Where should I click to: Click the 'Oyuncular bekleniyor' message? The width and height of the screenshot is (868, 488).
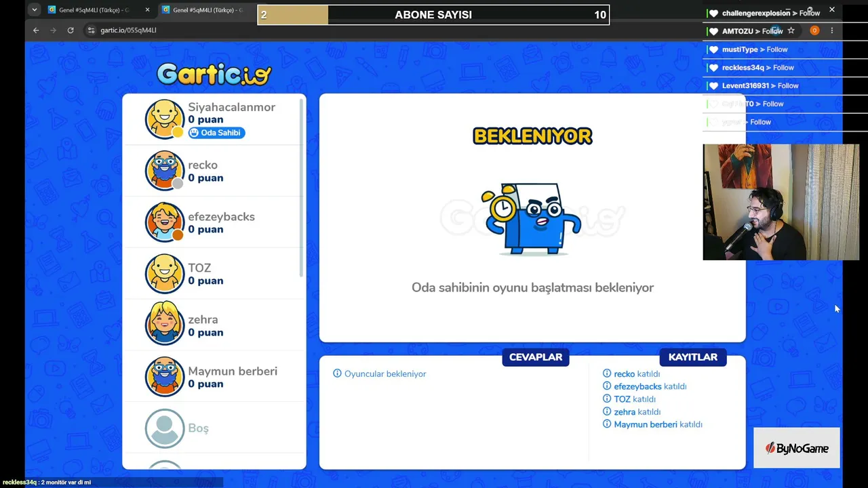pyautogui.click(x=385, y=374)
